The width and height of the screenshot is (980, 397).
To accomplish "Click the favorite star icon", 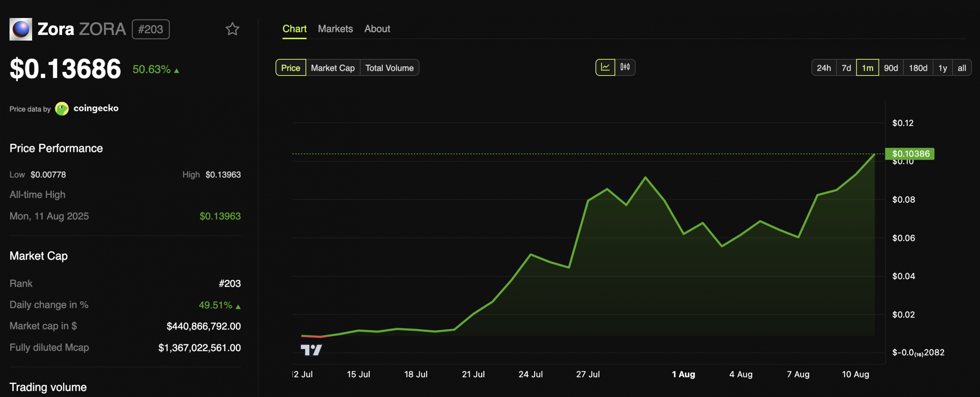I will tap(232, 29).
